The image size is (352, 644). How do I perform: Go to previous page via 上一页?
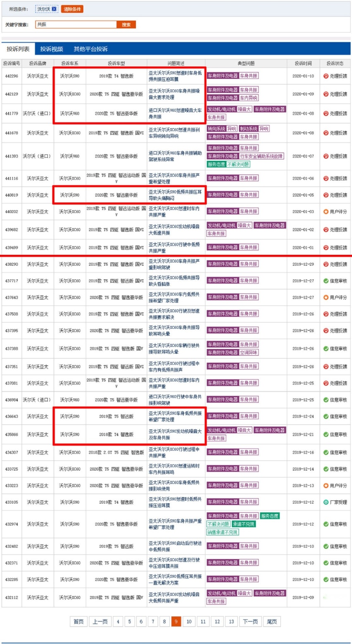coord(100,621)
